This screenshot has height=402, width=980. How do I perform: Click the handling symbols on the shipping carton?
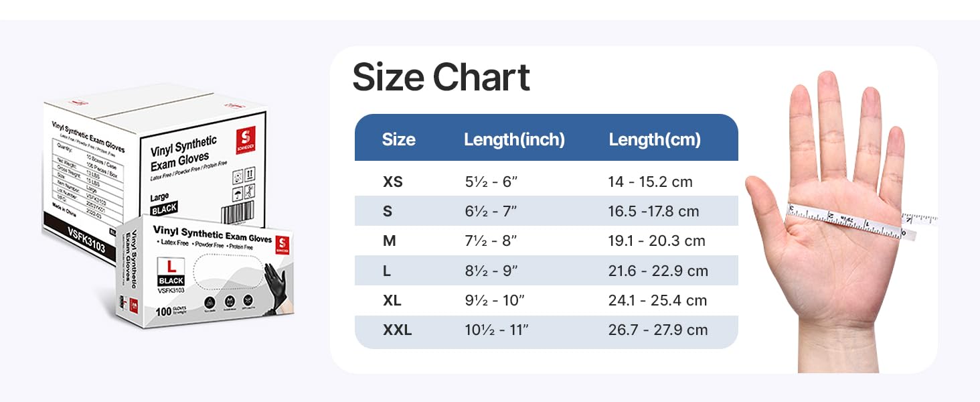(242, 185)
